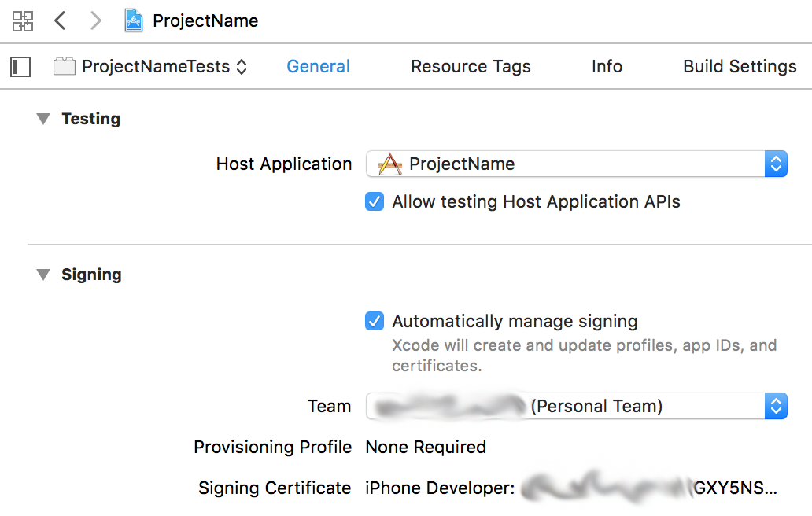Collapse the Testing section

pyautogui.click(x=43, y=119)
